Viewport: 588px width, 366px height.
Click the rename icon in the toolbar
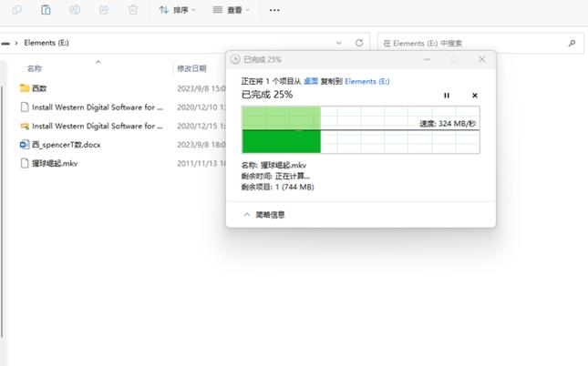click(x=75, y=10)
